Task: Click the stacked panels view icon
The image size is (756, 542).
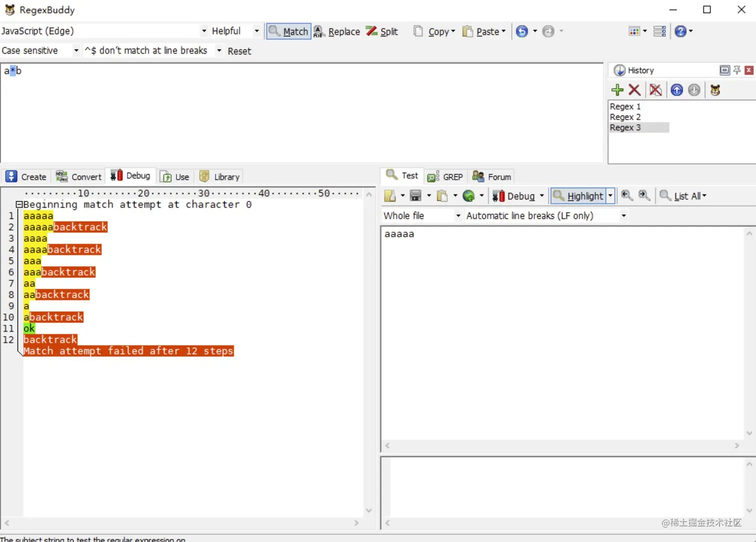Action: 660,31
